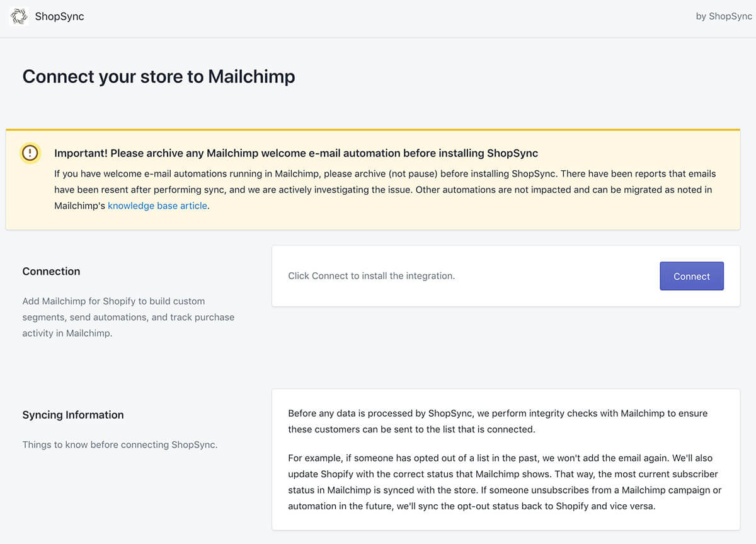This screenshot has height=544, width=756.
Task: Click the blue Connect button
Action: click(692, 276)
